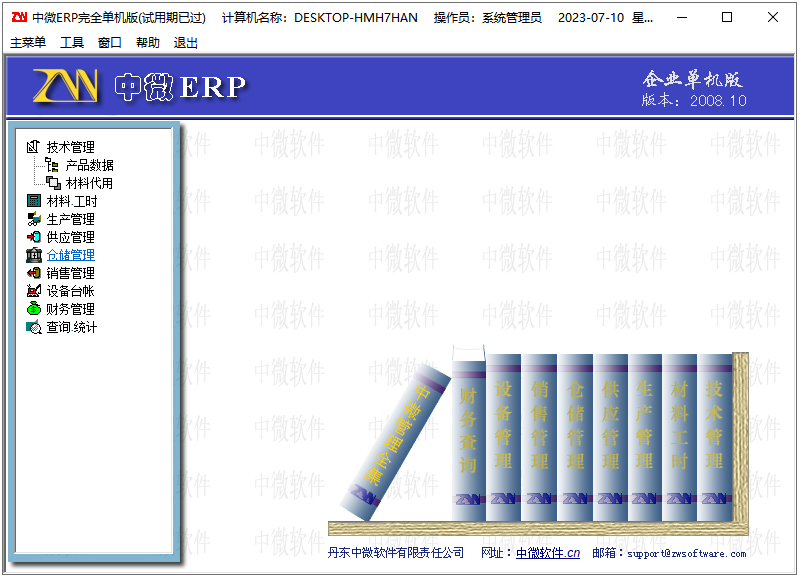This screenshot has width=800, height=579.
Task: Open the 帮助 menu
Action: [147, 42]
